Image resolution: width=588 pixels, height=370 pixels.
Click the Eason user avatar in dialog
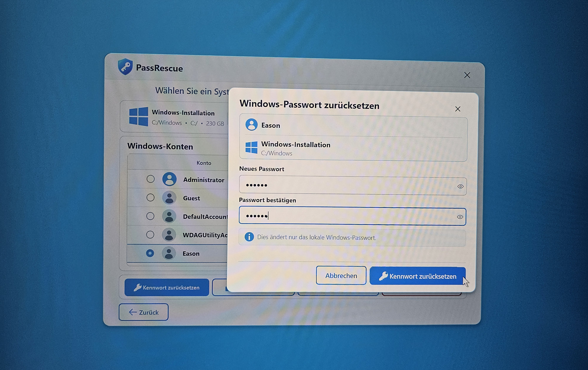tap(251, 125)
